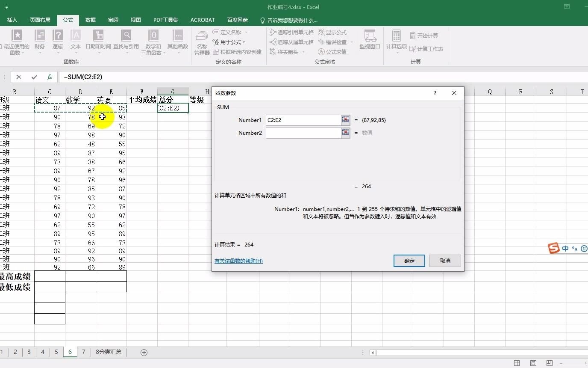This screenshot has height=368, width=588.
Task: Cancel formula entry with X icon
Action: [x=19, y=77]
